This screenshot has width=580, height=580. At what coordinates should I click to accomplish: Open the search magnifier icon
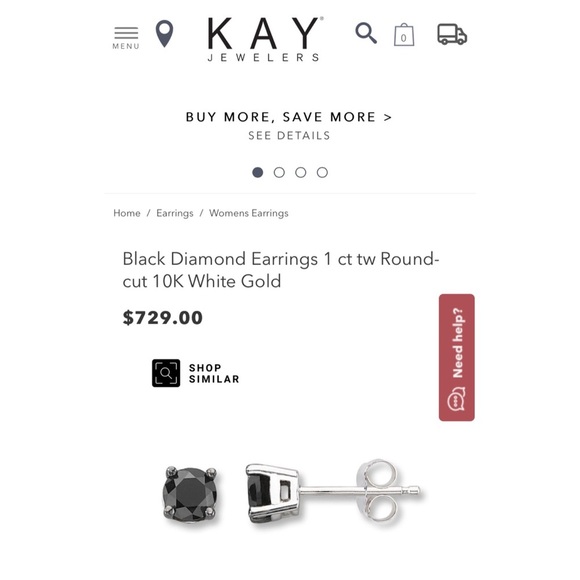366,33
